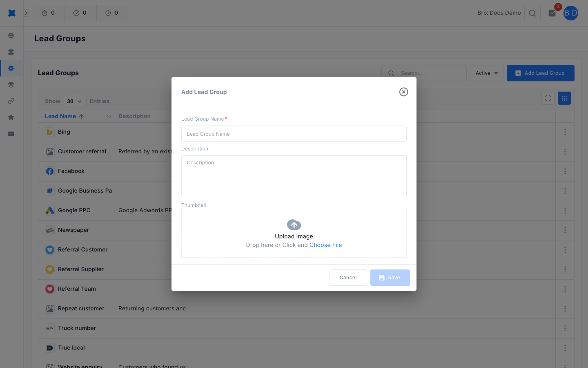Click the True local lead name
Screen dimensions: 588x368
(71, 348)
